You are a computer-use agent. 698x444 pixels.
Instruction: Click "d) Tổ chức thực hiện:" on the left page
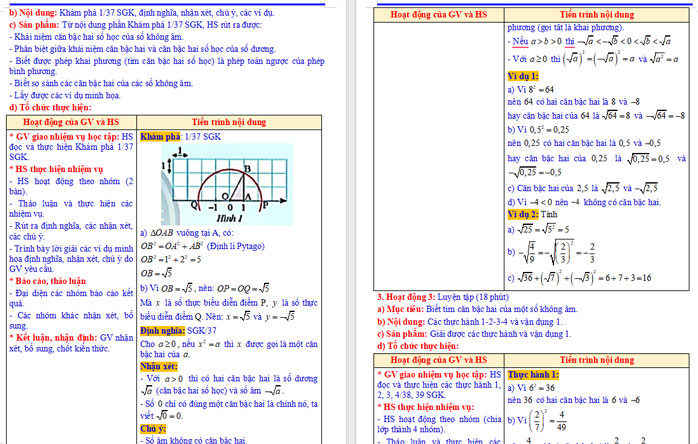click(51, 107)
